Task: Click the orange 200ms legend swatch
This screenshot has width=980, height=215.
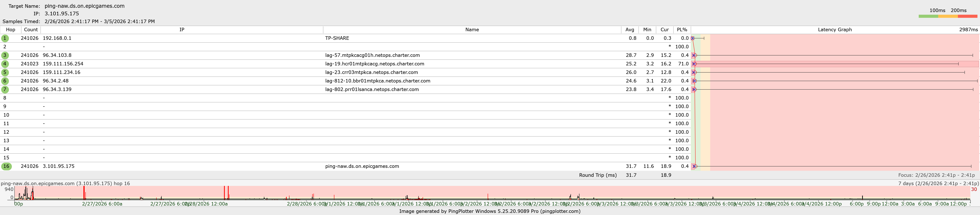Action: click(948, 16)
